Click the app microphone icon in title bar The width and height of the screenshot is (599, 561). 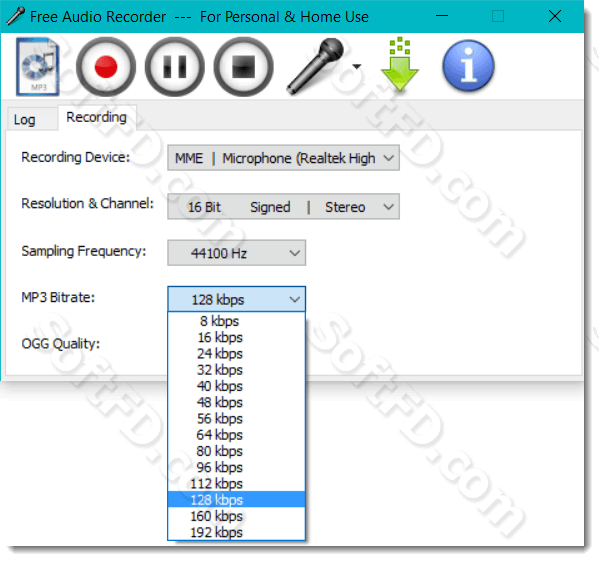(16, 16)
